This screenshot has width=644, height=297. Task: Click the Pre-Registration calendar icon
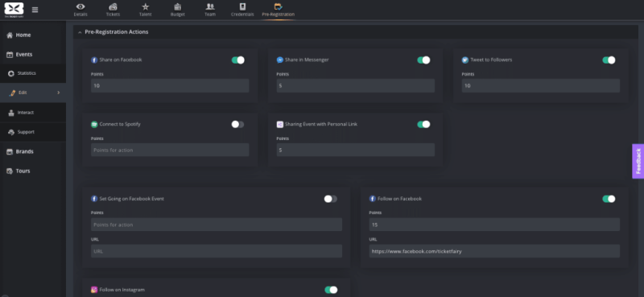click(278, 6)
